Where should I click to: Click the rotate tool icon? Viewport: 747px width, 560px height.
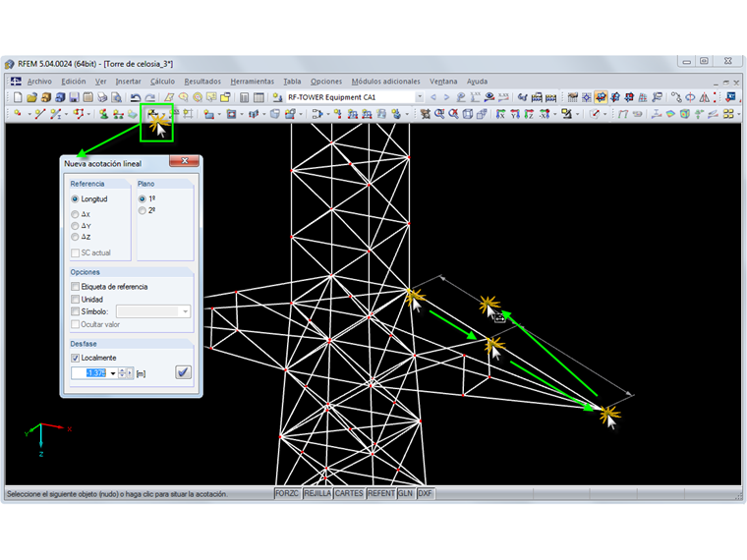(690, 97)
